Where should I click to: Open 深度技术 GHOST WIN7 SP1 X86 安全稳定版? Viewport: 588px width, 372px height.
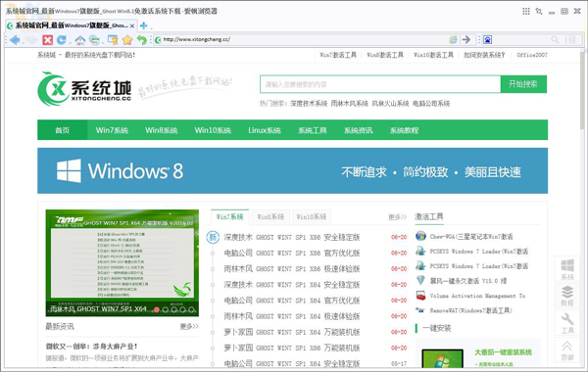coord(292,237)
